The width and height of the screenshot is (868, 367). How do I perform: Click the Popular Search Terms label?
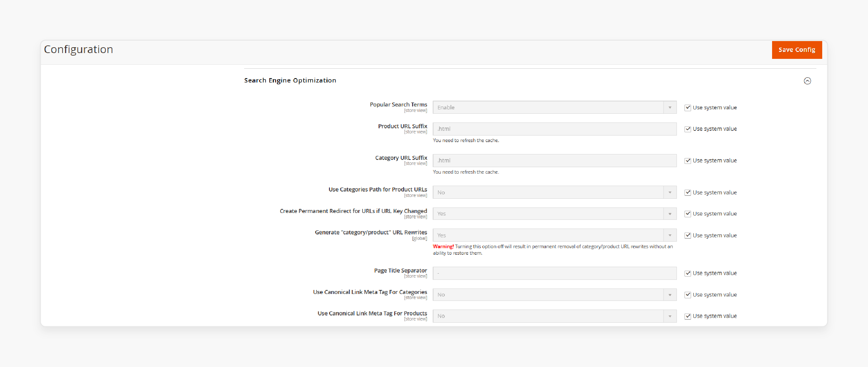[x=399, y=105]
